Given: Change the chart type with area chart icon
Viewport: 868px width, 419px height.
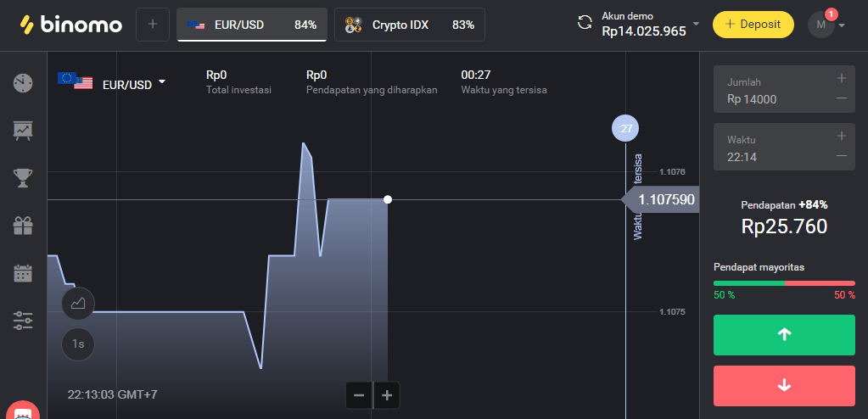Looking at the screenshot, I should (x=78, y=304).
